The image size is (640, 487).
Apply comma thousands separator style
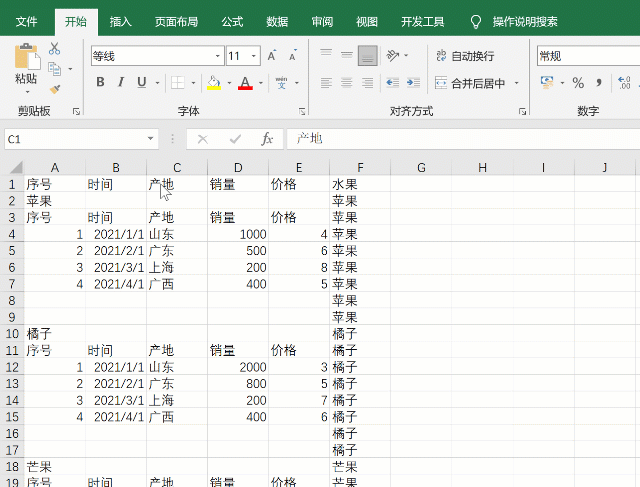[599, 83]
